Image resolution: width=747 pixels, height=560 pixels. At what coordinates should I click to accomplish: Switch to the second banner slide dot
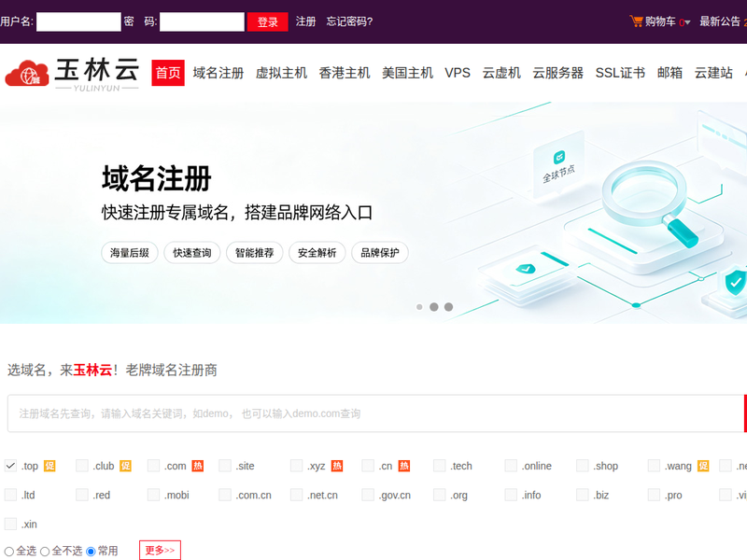pyautogui.click(x=434, y=307)
